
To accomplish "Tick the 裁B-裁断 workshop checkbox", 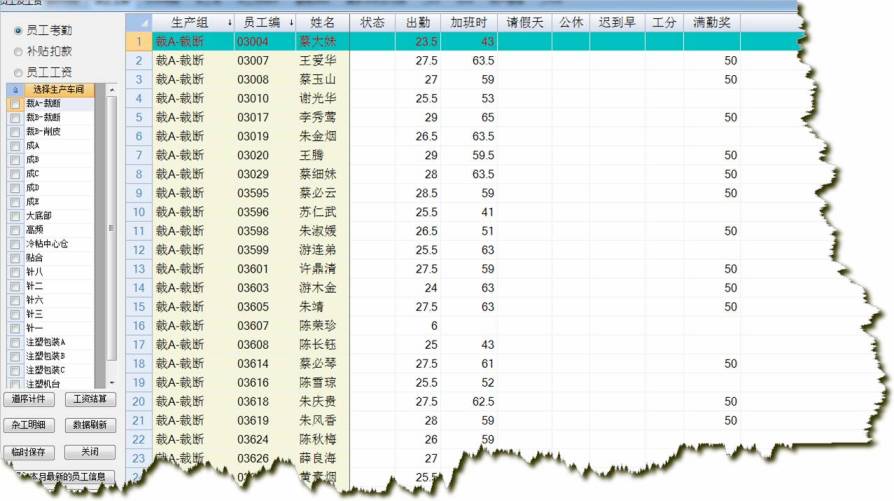I will coord(15,117).
